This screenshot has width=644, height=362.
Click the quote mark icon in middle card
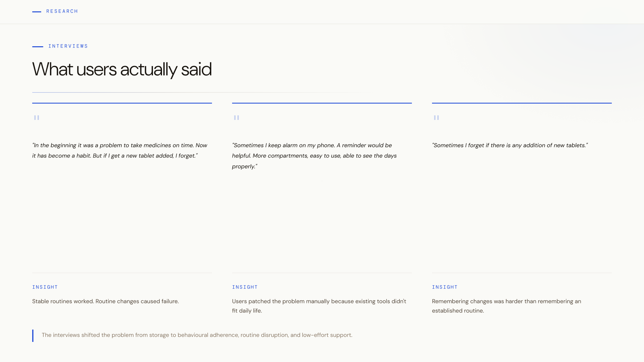coord(236,118)
